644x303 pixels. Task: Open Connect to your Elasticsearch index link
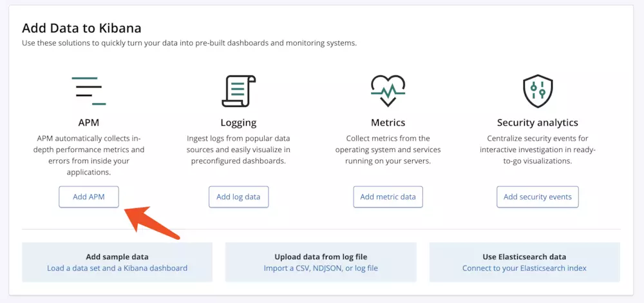pos(524,268)
